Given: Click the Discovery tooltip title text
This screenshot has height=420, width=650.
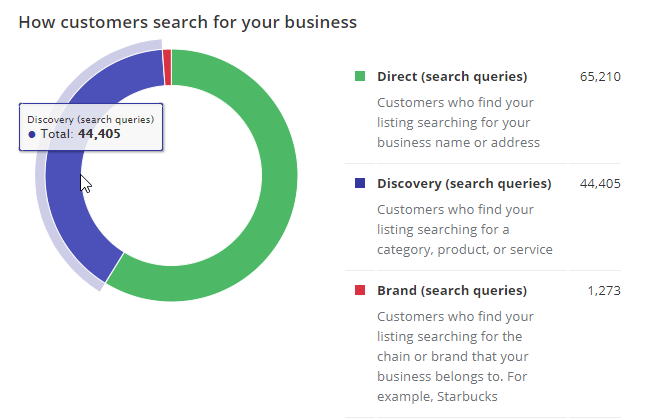Looking at the screenshot, I should pos(90,118).
